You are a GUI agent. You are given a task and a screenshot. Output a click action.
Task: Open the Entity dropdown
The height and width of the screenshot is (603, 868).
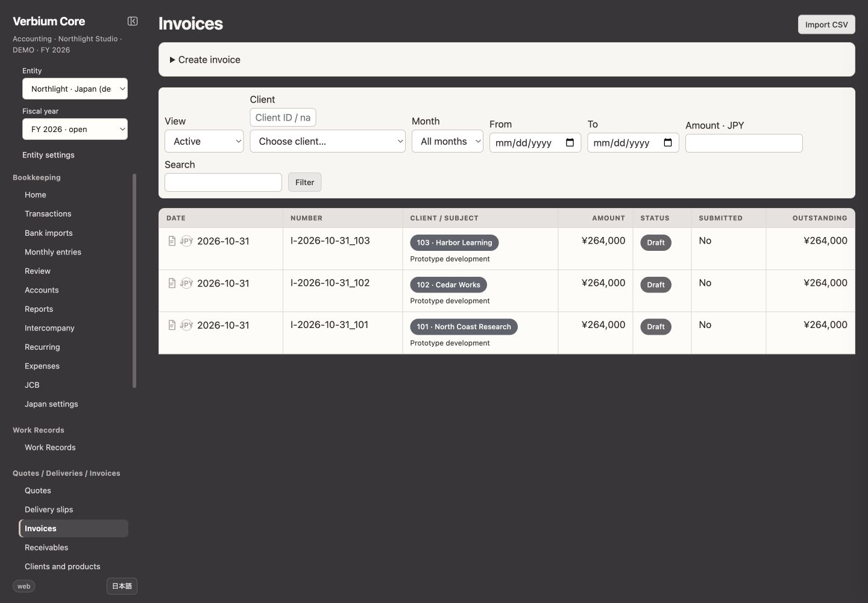point(75,89)
